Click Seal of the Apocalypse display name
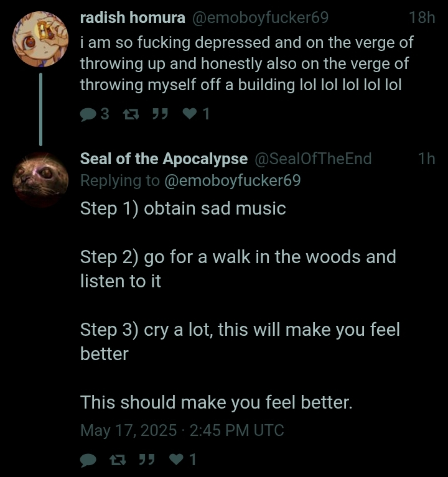The height and width of the screenshot is (477, 448). coord(164,159)
